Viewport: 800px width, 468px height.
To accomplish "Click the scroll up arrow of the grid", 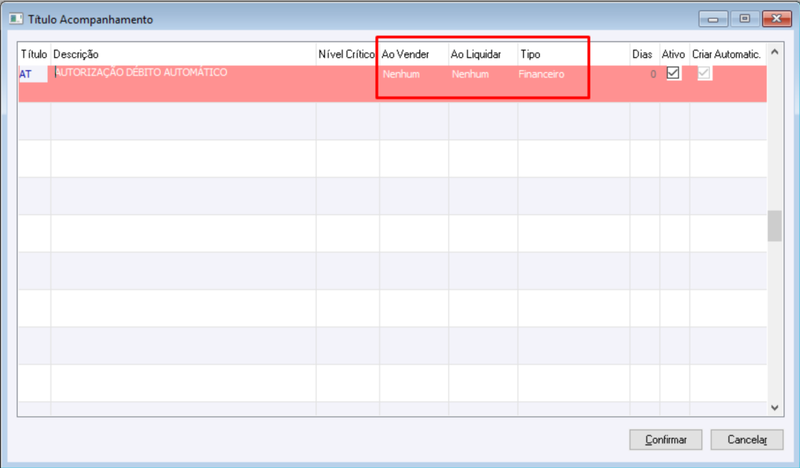I will tap(774, 52).
